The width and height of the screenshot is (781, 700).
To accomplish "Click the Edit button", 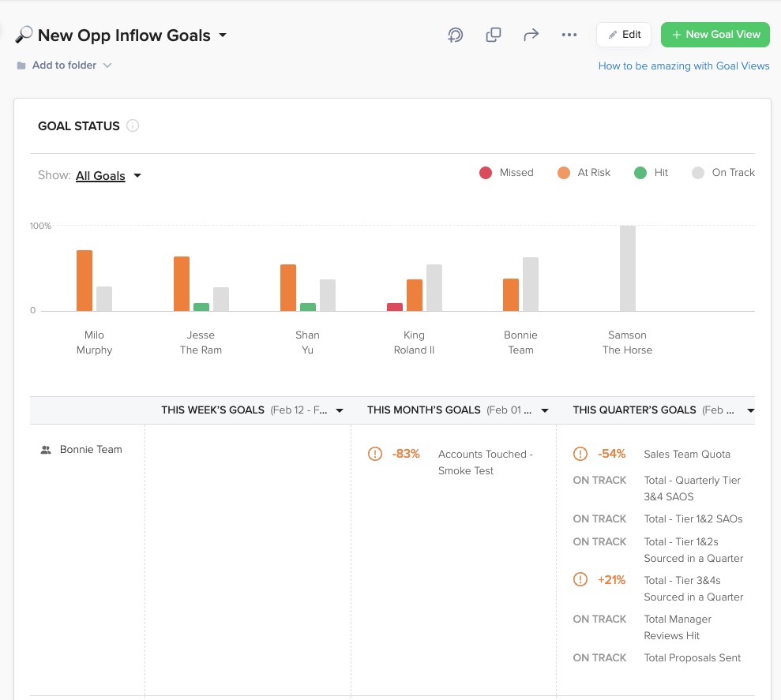I will point(623,35).
